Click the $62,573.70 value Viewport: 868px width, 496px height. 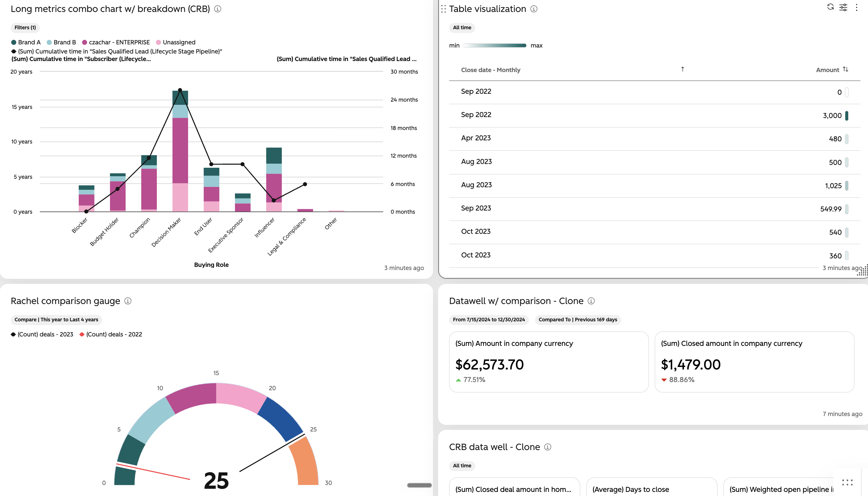pos(489,364)
